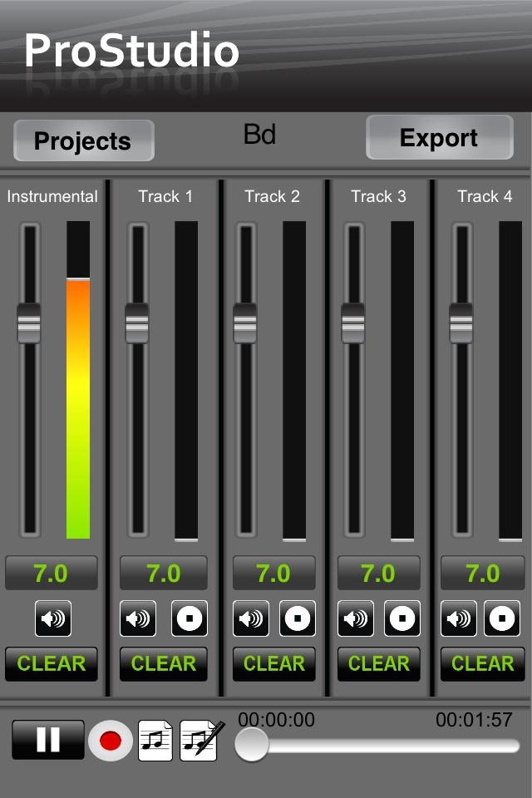Click the Instrumental volume fader handle

[29, 323]
